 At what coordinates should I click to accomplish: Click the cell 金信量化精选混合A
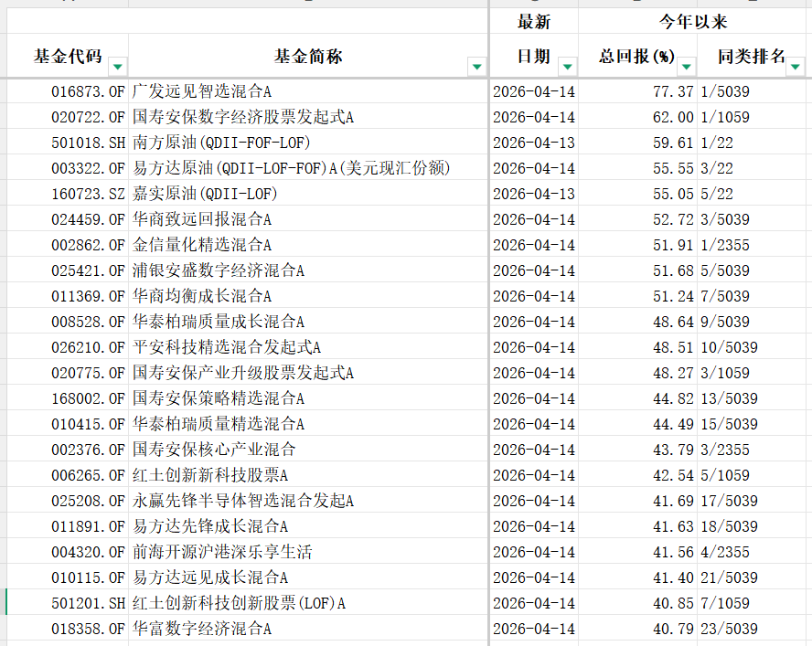coord(202,245)
